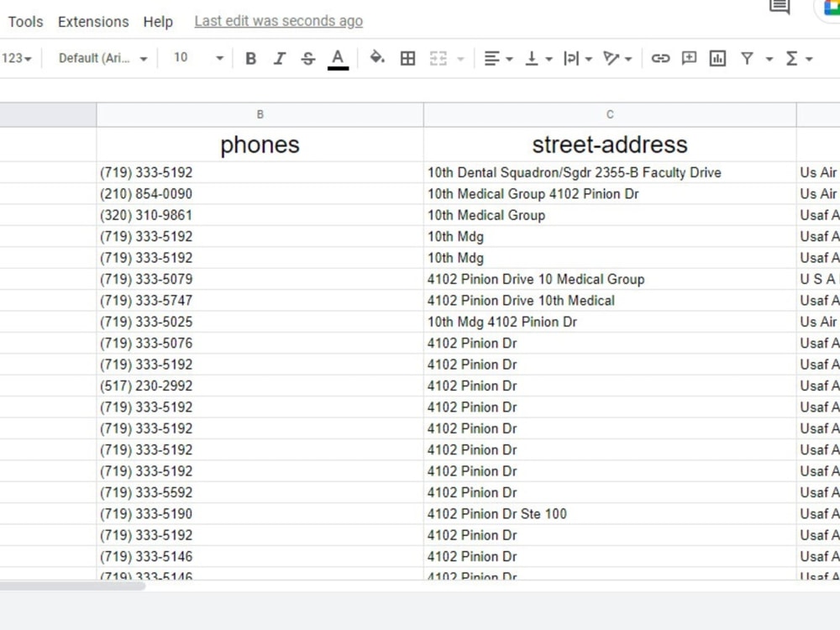Expand filter views dropdown arrow
Screen dimensions: 840x630
pyautogui.click(x=769, y=59)
